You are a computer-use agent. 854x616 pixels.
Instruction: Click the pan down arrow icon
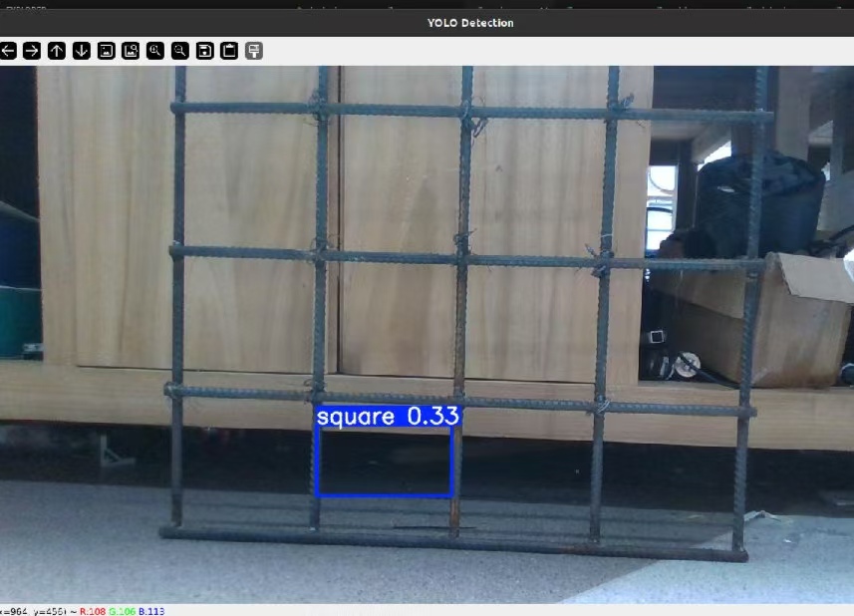[81, 51]
